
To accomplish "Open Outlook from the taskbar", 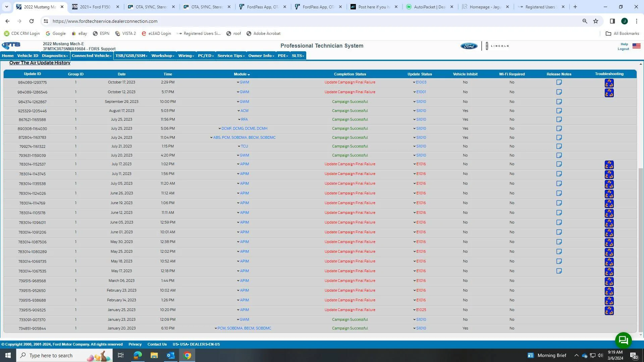I will pyautogui.click(x=171, y=355).
